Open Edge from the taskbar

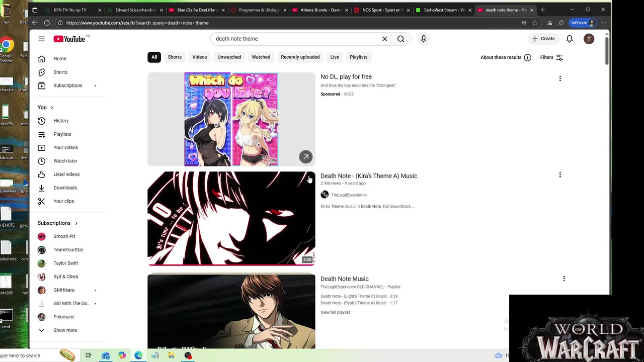(x=138, y=355)
